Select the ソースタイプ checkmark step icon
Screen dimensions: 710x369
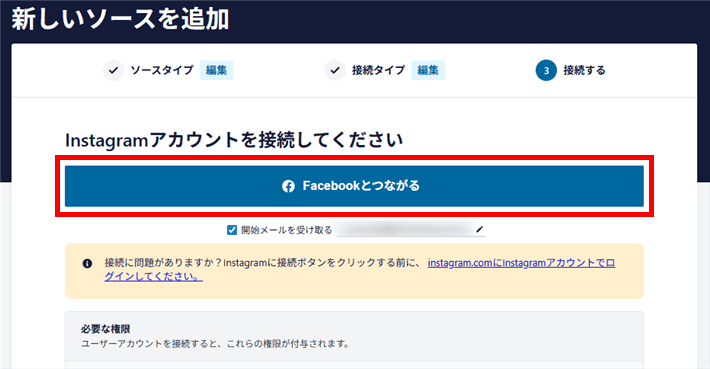point(113,70)
